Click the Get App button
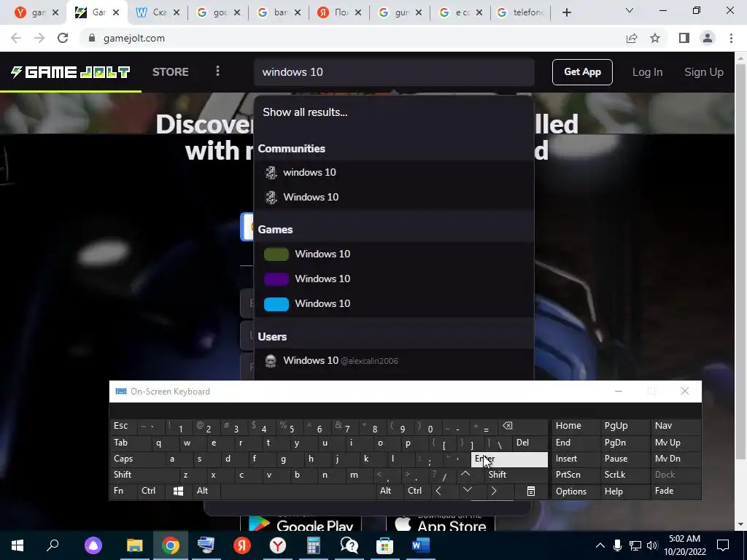Screen dimensions: 747x560 (582, 72)
